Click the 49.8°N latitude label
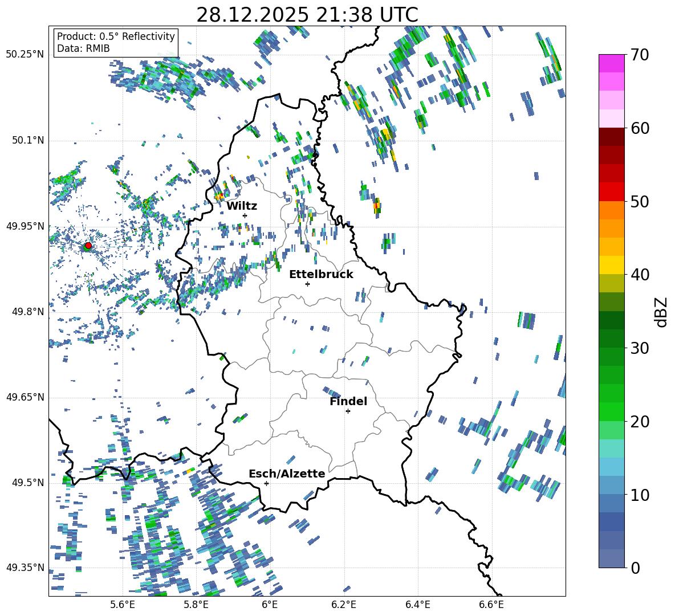This screenshot has height=616, width=675. [27, 311]
